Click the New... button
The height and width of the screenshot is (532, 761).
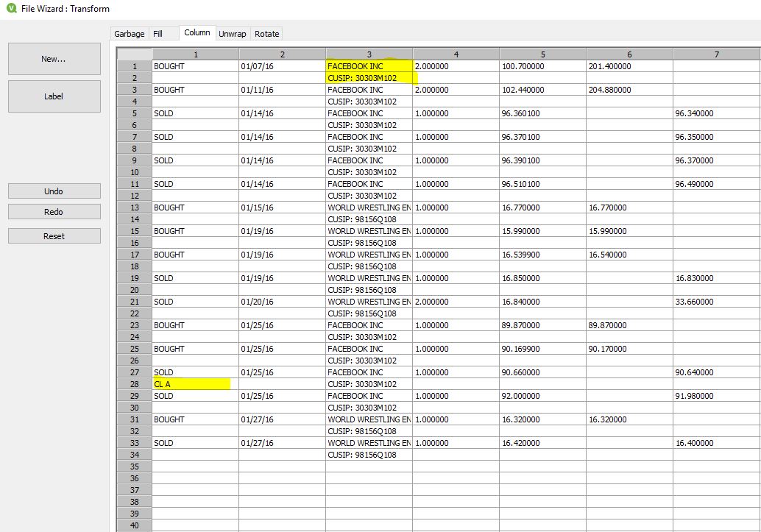[54, 59]
